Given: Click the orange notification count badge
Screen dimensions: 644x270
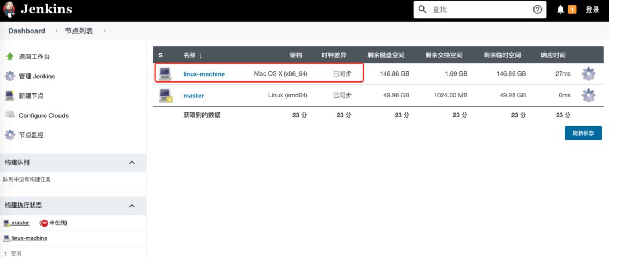Looking at the screenshot, I should [572, 10].
